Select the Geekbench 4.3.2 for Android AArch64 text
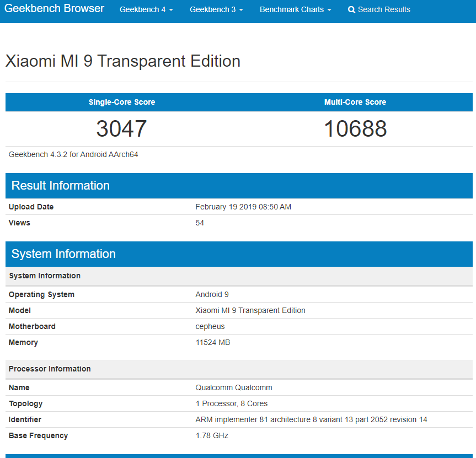 73,154
